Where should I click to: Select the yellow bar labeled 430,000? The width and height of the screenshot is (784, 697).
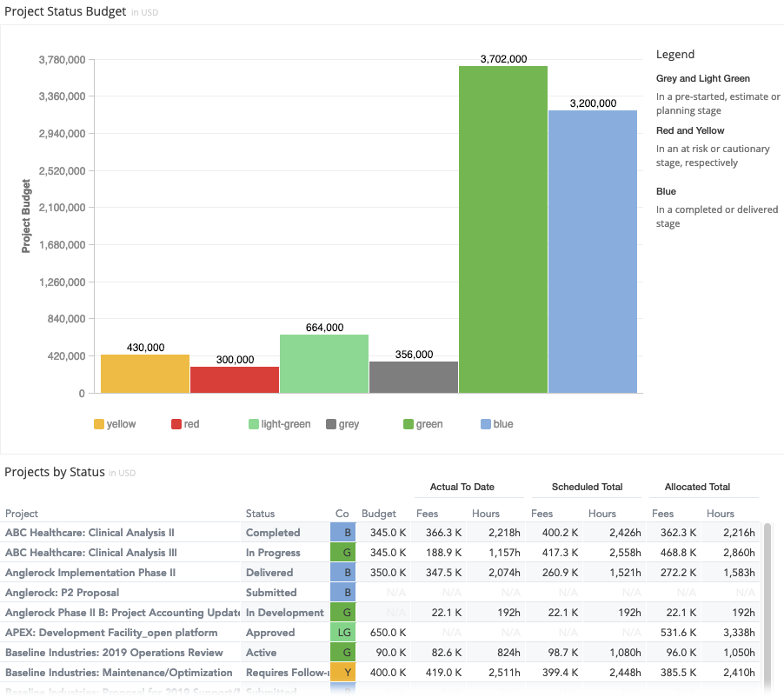pos(145,374)
